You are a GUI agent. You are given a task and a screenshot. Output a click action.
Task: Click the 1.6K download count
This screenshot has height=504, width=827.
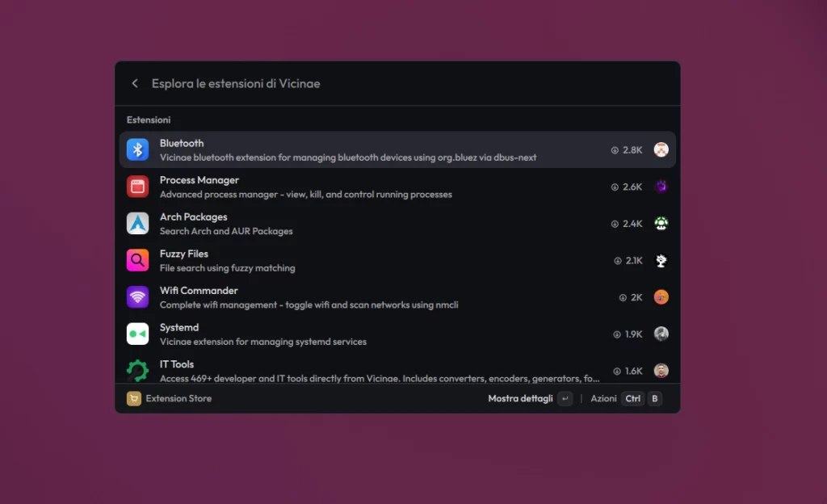click(x=633, y=372)
